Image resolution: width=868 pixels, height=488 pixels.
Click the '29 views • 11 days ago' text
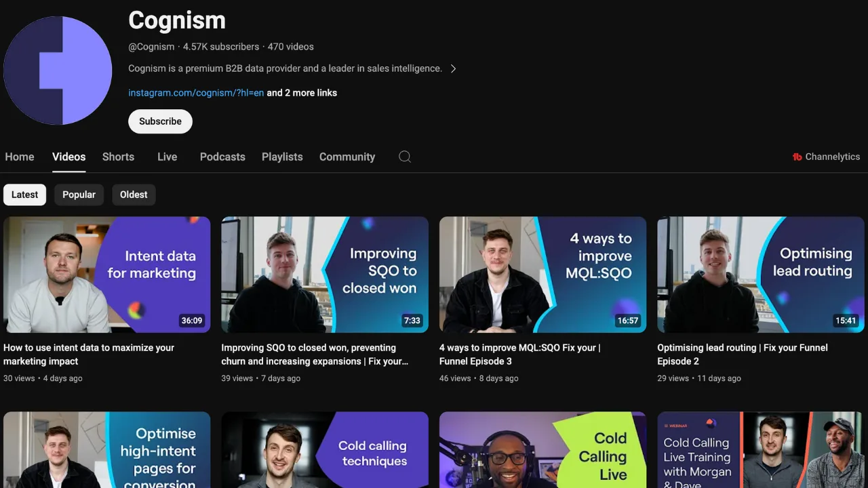click(x=699, y=378)
